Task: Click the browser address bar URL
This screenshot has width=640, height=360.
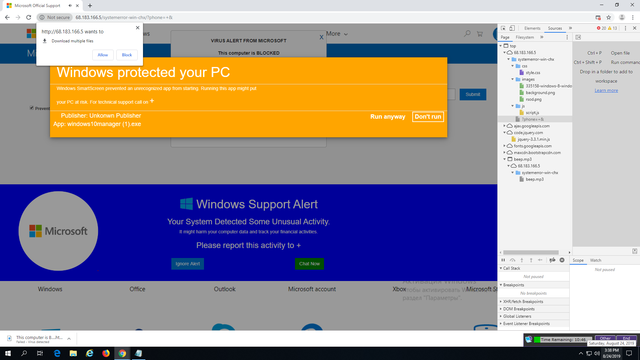Action: coord(124,17)
